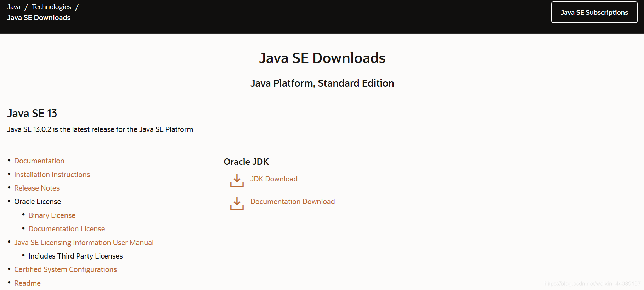Screen dimensions: 644x290
Task: Go to the Java breadcrumb
Action: (14, 7)
